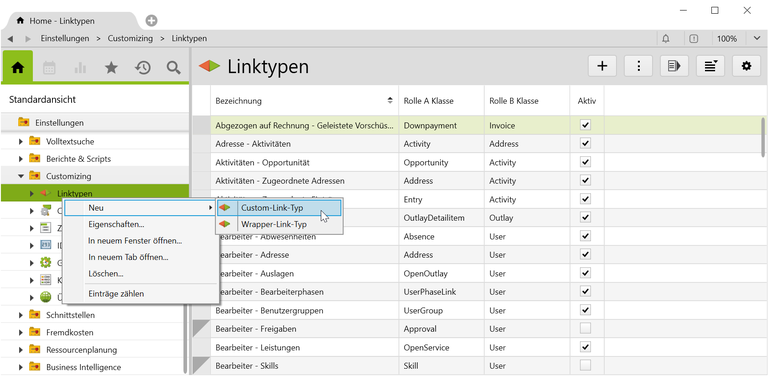Select Bearbeiter - Freigaben row marker

point(201,329)
